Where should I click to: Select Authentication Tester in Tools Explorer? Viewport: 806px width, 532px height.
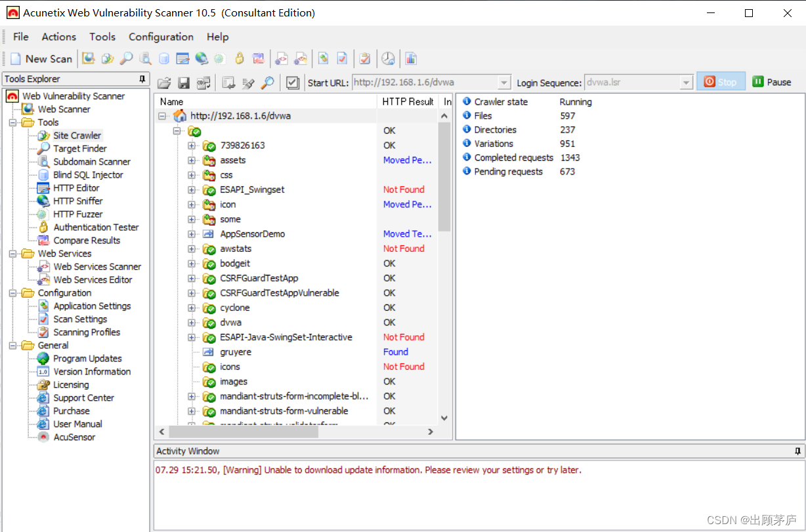pyautogui.click(x=96, y=228)
